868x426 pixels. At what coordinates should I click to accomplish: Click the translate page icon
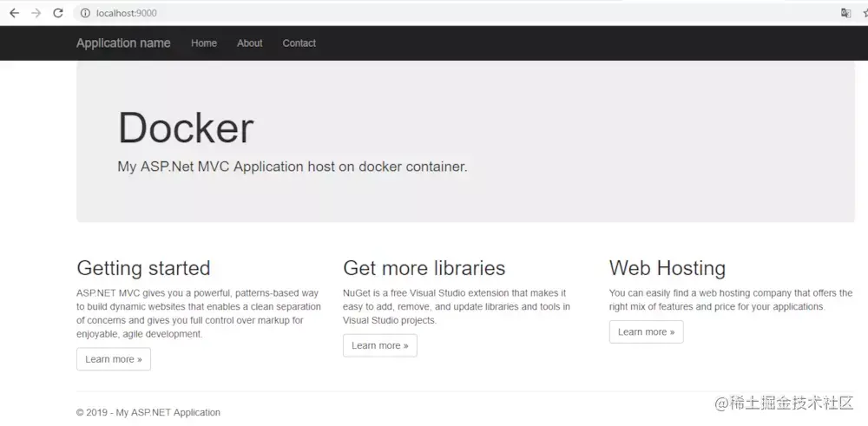(x=845, y=13)
